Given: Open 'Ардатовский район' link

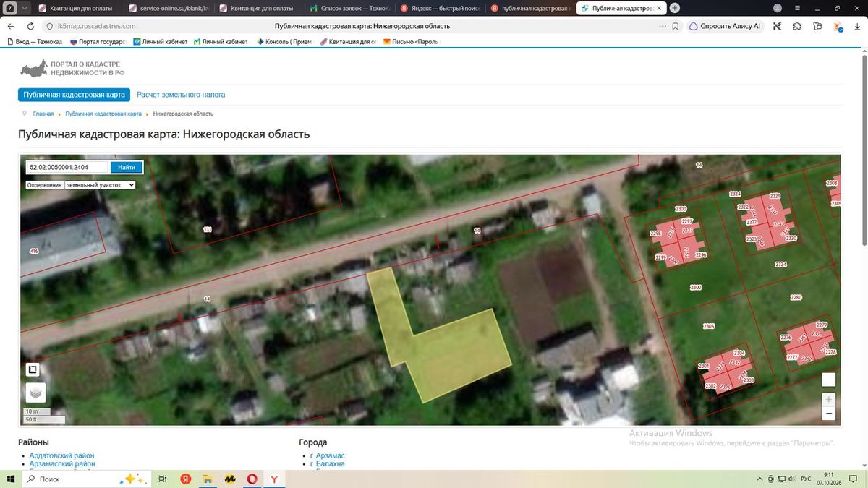Looking at the screenshot, I should point(62,456).
